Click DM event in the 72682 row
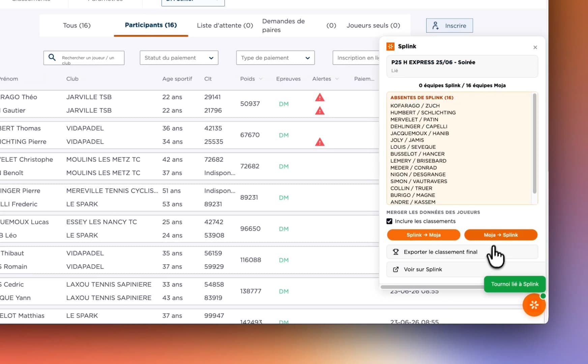Image resolution: width=588 pixels, height=364 pixels. pyautogui.click(x=284, y=166)
